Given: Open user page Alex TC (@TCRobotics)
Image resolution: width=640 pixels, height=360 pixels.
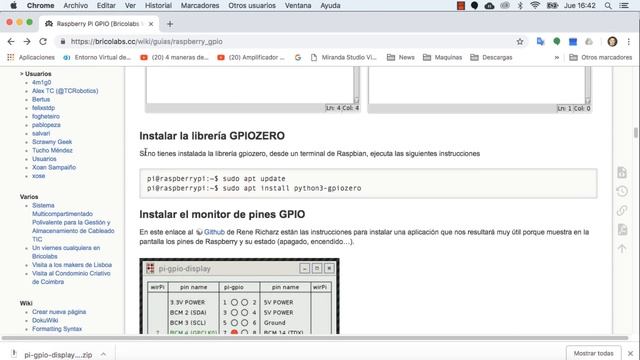Looking at the screenshot, I should (x=65, y=91).
